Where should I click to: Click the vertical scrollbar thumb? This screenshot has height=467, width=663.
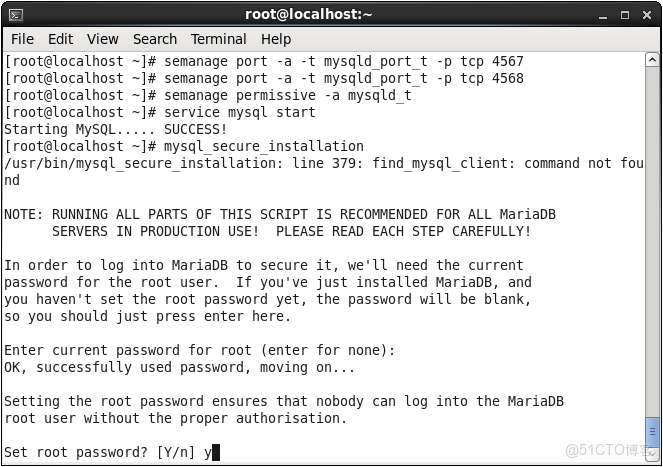click(652, 430)
